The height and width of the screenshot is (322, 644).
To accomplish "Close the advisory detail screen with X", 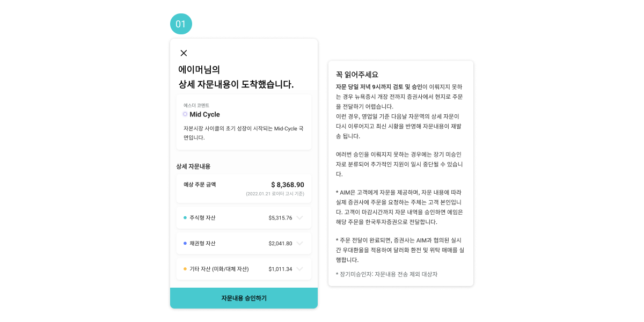I will [184, 53].
